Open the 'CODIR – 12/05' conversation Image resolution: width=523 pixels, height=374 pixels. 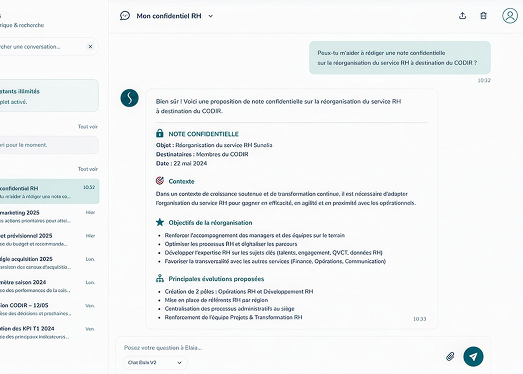point(49,309)
